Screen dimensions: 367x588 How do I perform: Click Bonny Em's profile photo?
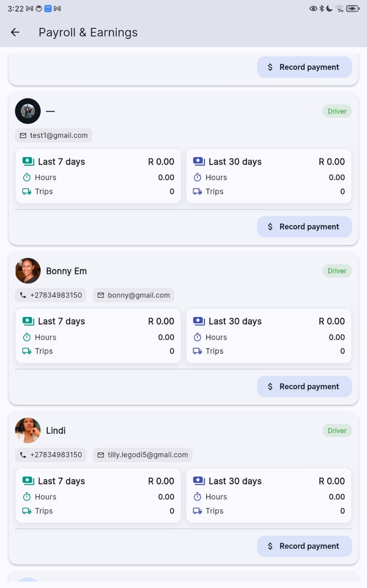28,271
